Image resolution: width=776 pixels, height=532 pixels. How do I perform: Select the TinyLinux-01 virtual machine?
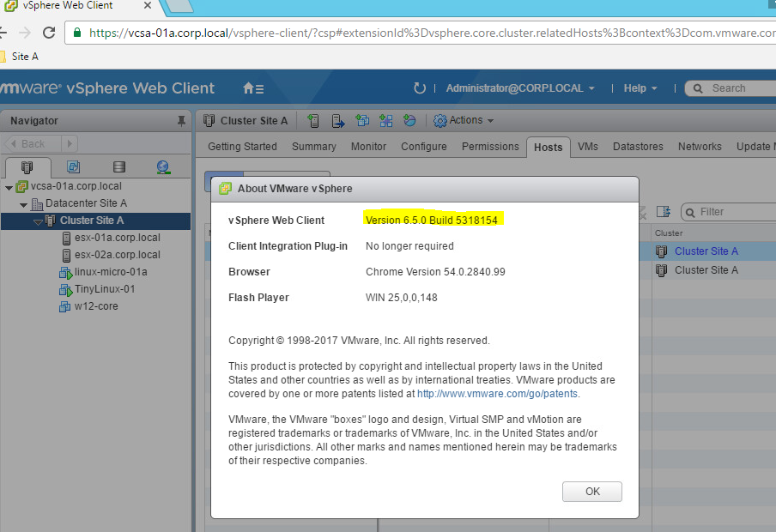pos(105,289)
